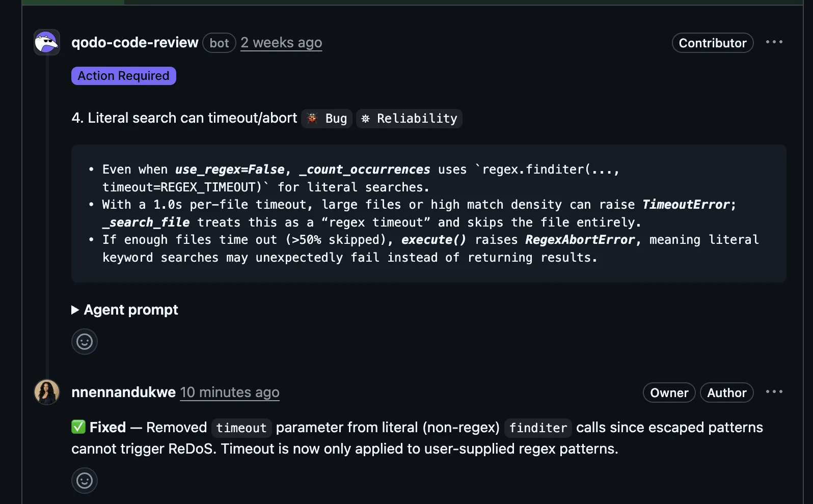The height and width of the screenshot is (504, 813).
Task: Open options menu on qodo-code-review comment
Action: click(774, 42)
